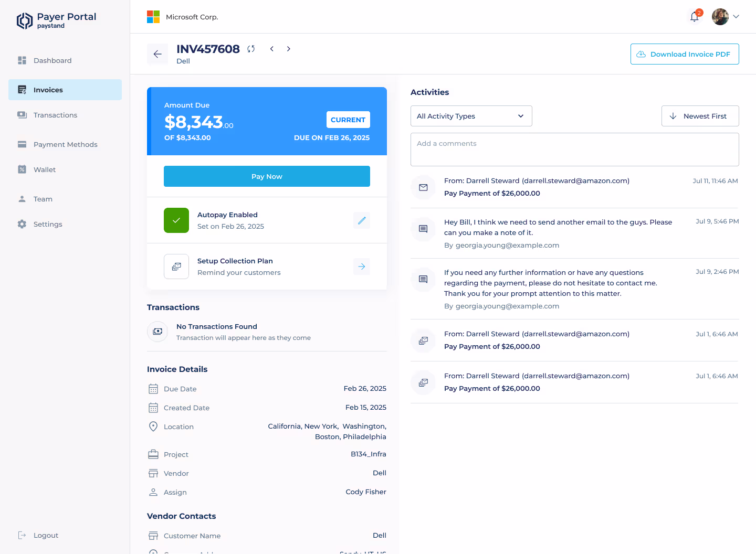Open All Activity Types dropdown
This screenshot has height=554, width=756.
pyautogui.click(x=471, y=116)
